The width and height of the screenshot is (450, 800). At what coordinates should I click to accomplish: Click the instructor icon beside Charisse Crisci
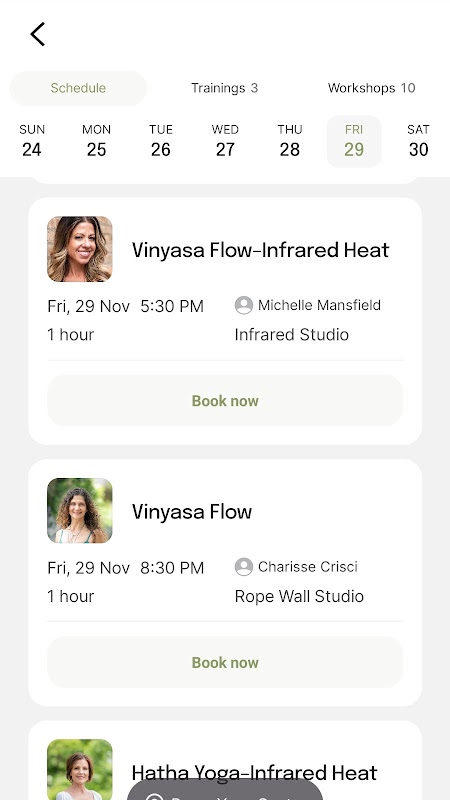[x=244, y=567]
